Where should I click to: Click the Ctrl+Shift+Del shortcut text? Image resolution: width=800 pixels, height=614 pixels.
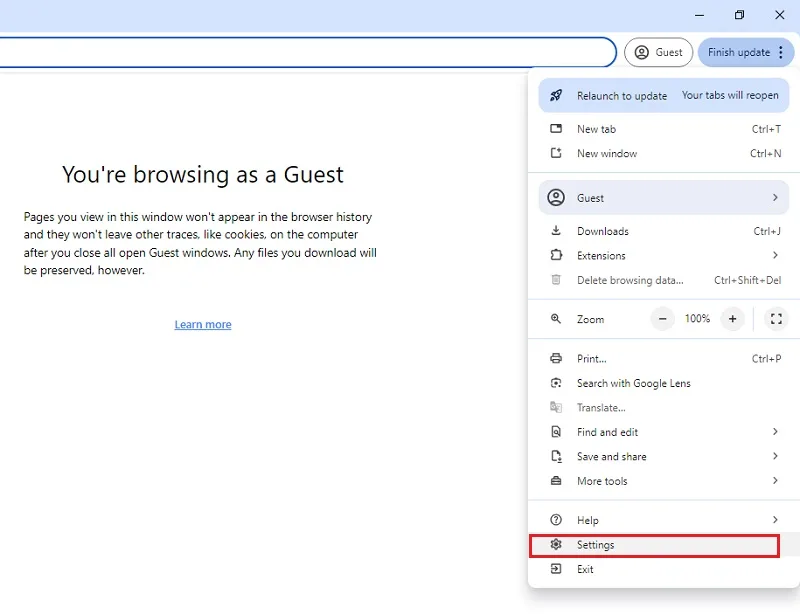coord(747,280)
